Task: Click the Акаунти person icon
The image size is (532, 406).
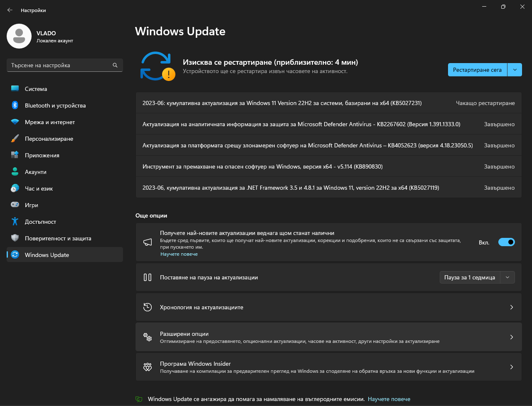Action: tap(15, 172)
